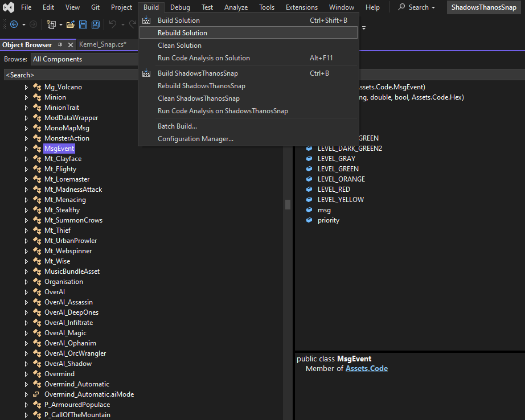Open the Search dropdown in title bar
The image size is (525, 420).
point(417,7)
